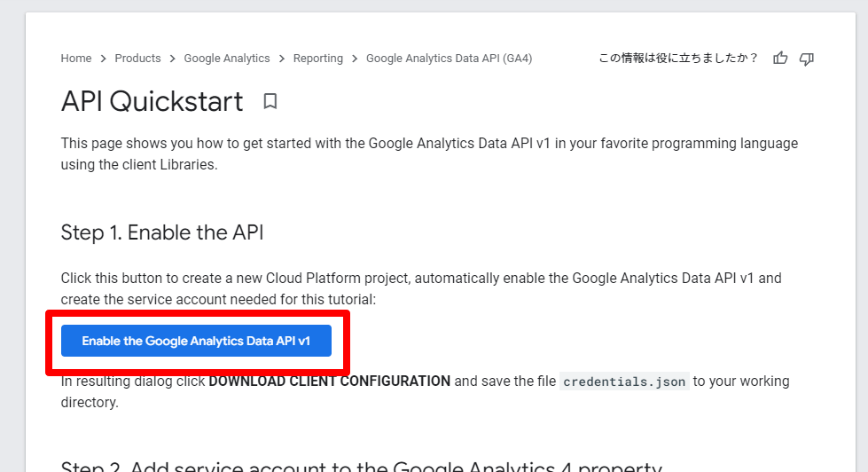Click the intro paragraph about client Libraries
Viewport: 868px width, 472px height.
[429, 153]
